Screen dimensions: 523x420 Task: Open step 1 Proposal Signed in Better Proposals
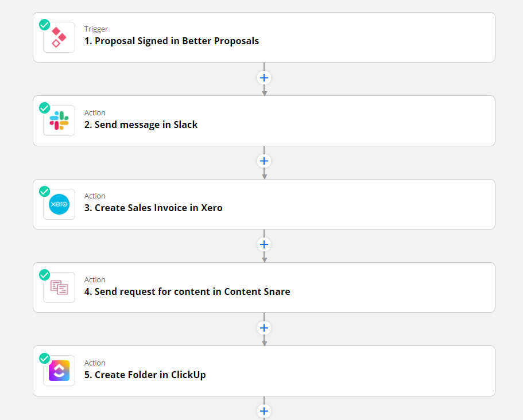click(x=264, y=37)
